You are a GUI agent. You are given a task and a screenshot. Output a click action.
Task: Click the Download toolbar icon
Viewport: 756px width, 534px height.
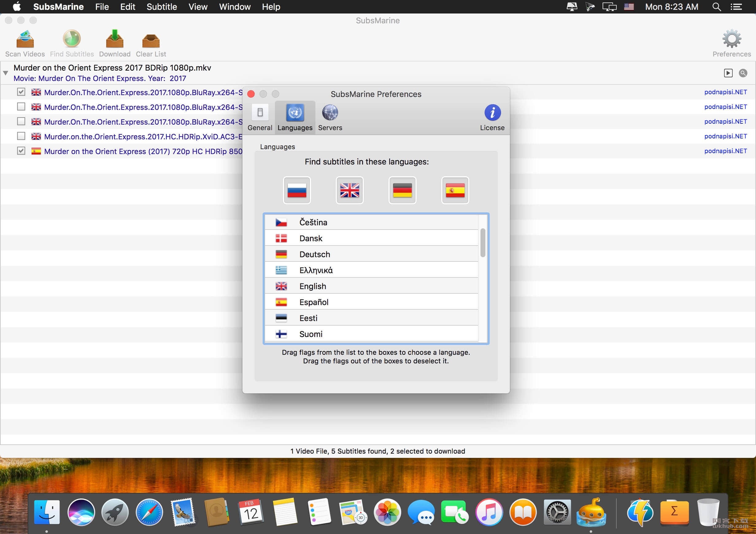pyautogui.click(x=114, y=39)
